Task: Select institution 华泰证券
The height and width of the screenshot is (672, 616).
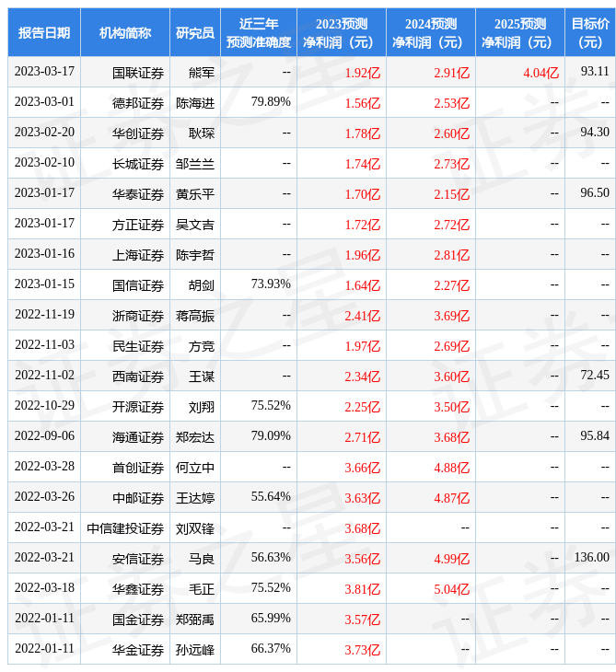Action: [x=138, y=194]
